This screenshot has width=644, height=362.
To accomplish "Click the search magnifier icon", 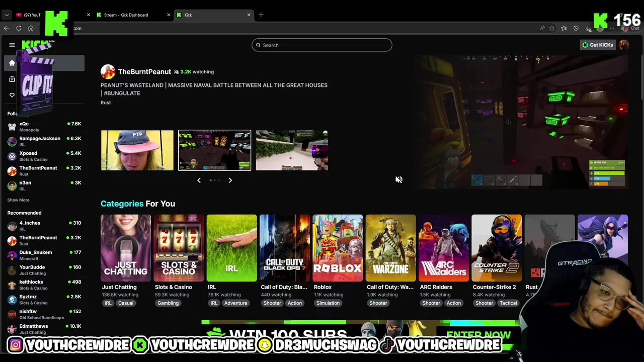I will [x=258, y=45].
